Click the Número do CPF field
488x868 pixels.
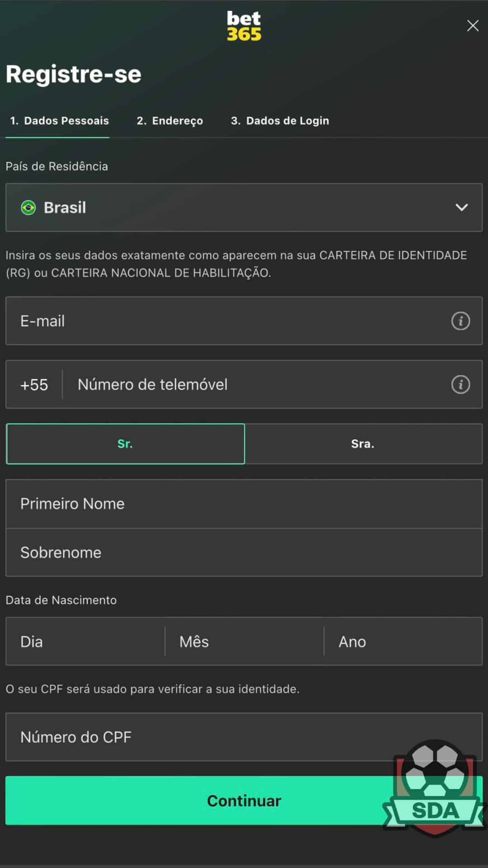(x=244, y=737)
